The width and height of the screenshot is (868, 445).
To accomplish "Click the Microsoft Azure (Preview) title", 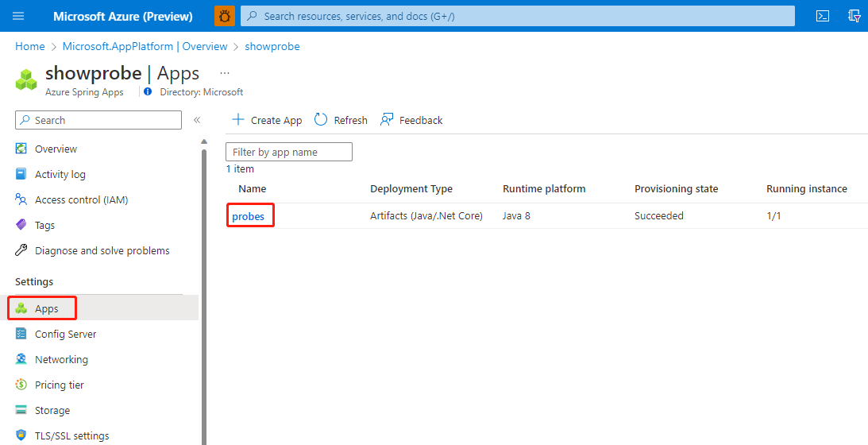I will [x=123, y=16].
